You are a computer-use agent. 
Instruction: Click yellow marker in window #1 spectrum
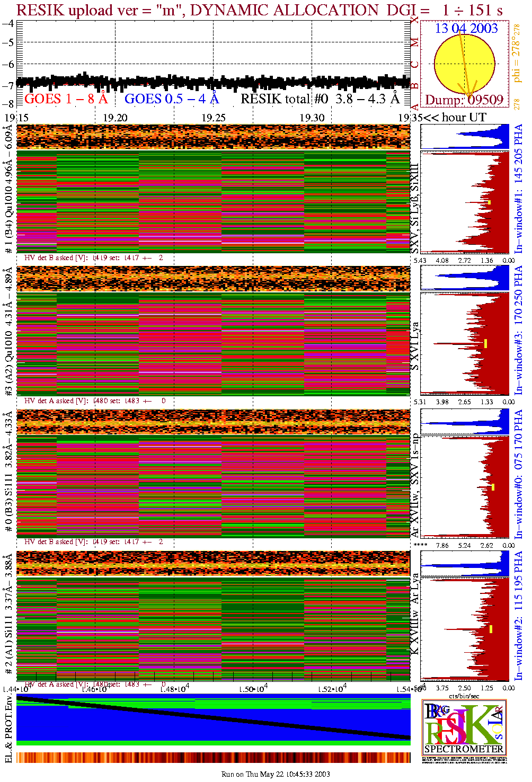(490, 202)
